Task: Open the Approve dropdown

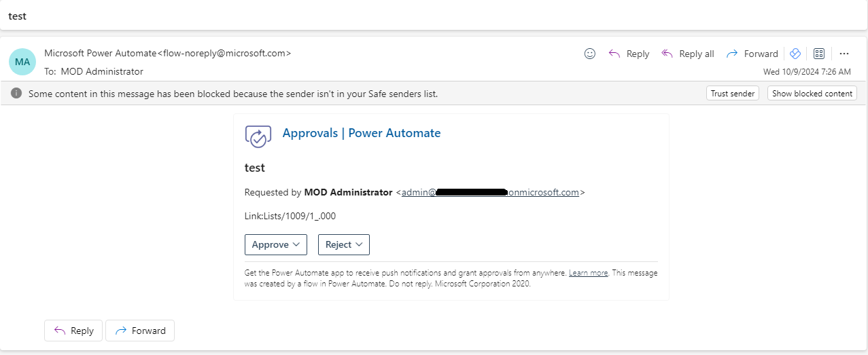Action: point(276,244)
